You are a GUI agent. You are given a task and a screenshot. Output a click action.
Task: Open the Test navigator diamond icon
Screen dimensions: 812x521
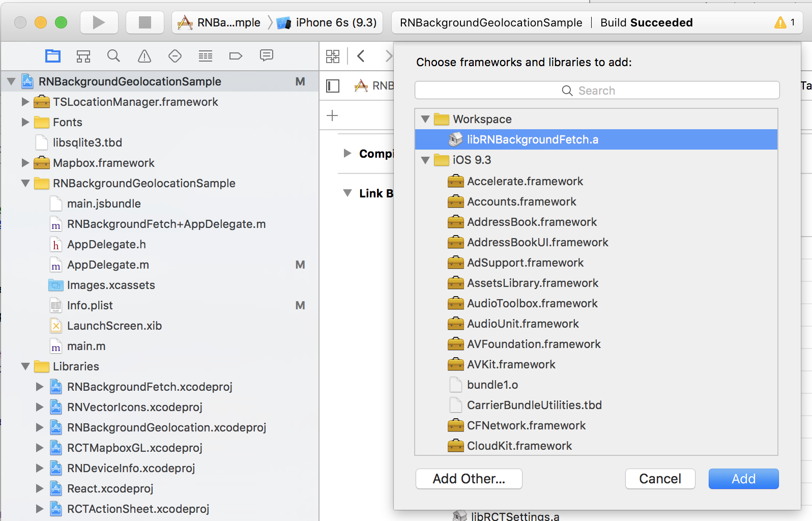point(175,56)
